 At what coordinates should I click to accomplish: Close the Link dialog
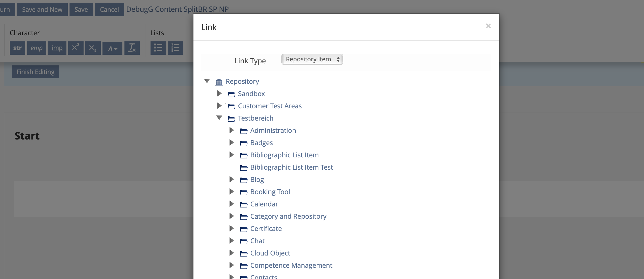point(488,26)
